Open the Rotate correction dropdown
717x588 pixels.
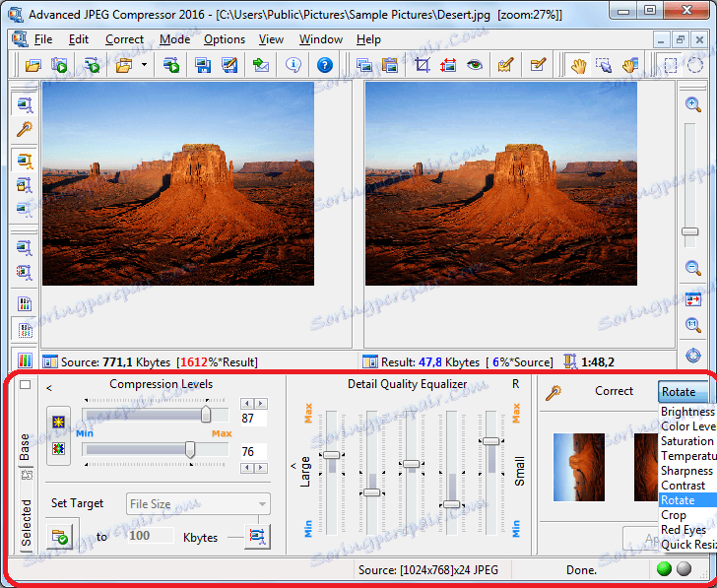click(x=685, y=391)
